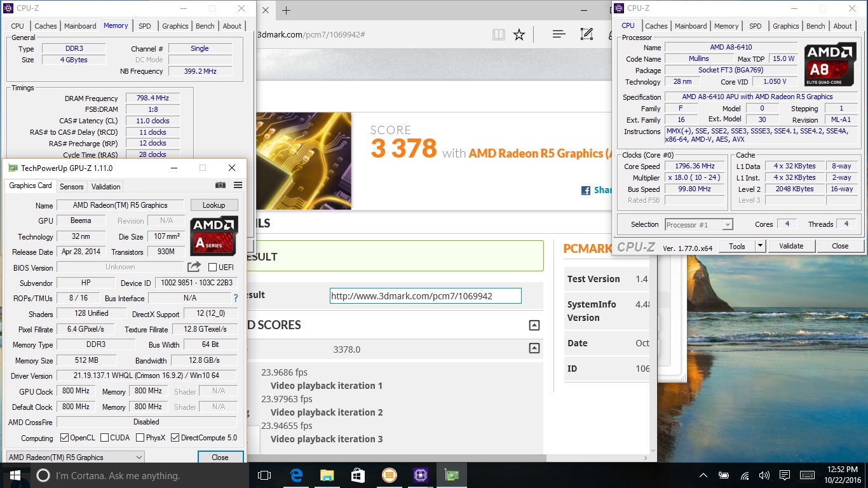Open a new browser tab with plus
868x488 pixels.
(x=286, y=10)
